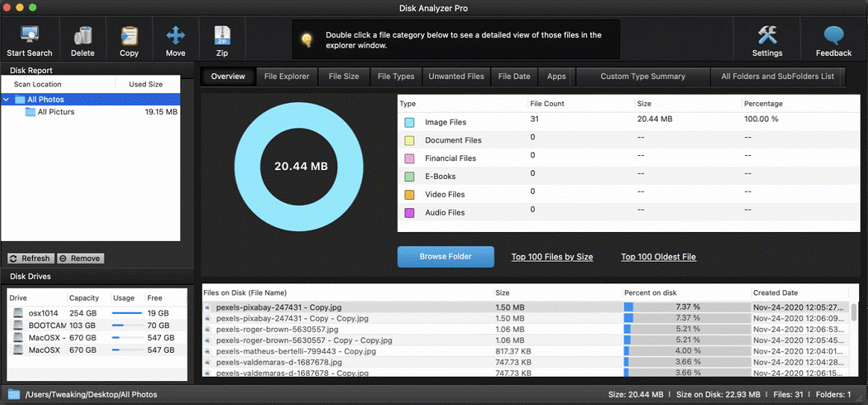Open Top 100 Oldest File link
The image size is (868, 405).
coord(658,257)
